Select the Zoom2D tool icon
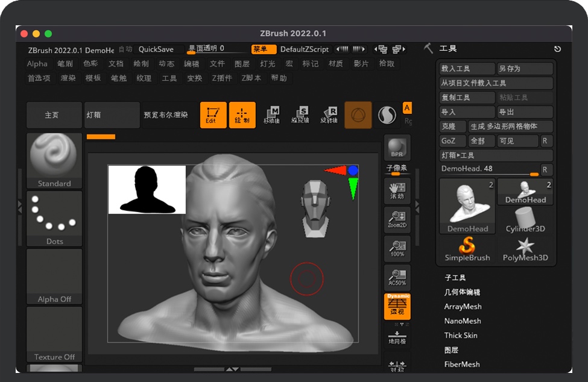Image resolution: width=588 pixels, height=382 pixels. click(x=397, y=219)
